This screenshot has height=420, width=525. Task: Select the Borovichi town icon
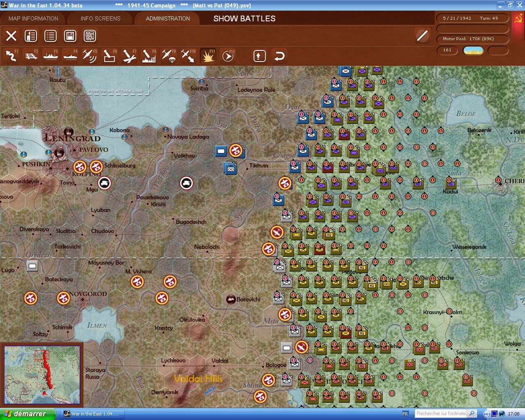pyautogui.click(x=231, y=299)
